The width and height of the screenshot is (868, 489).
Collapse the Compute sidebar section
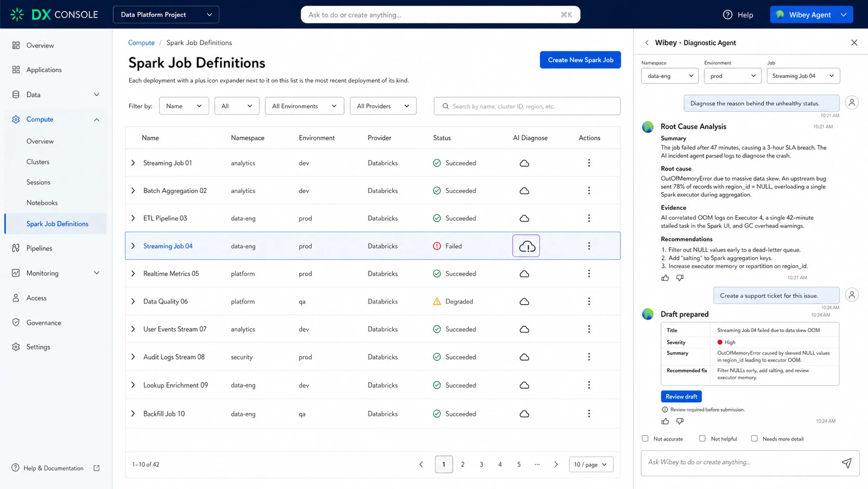point(97,120)
